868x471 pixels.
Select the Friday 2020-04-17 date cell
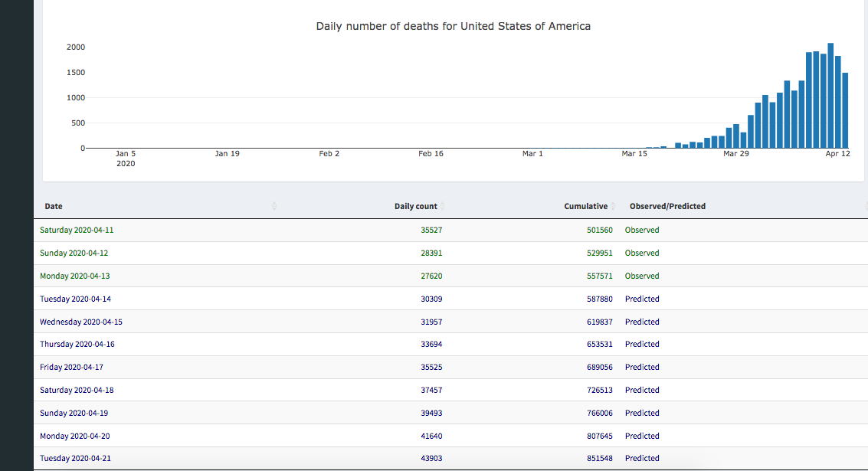(x=71, y=367)
